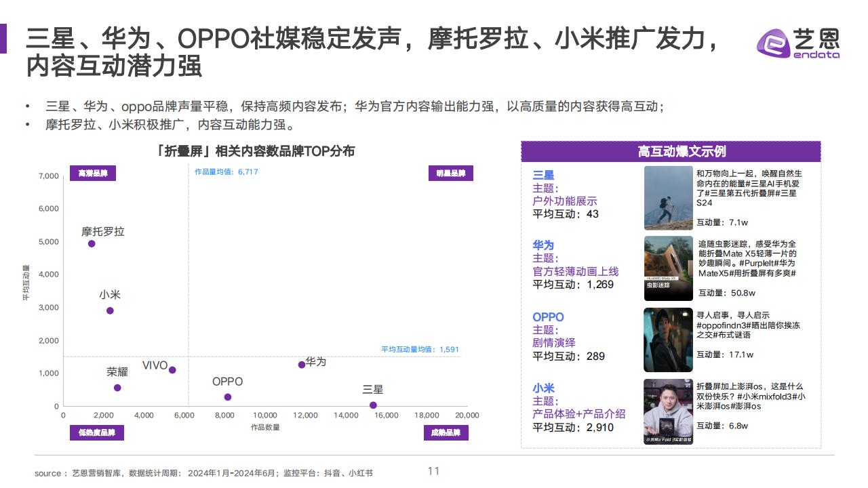Viewport: 868px width, 488px height.
Task: Click the x-axis value 10,000
Action: click(x=265, y=415)
